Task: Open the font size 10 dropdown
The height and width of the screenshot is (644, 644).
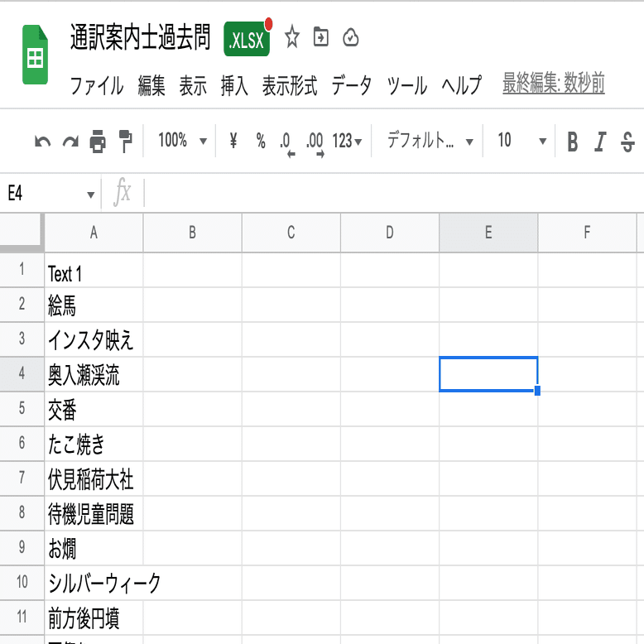Action: pos(521,141)
